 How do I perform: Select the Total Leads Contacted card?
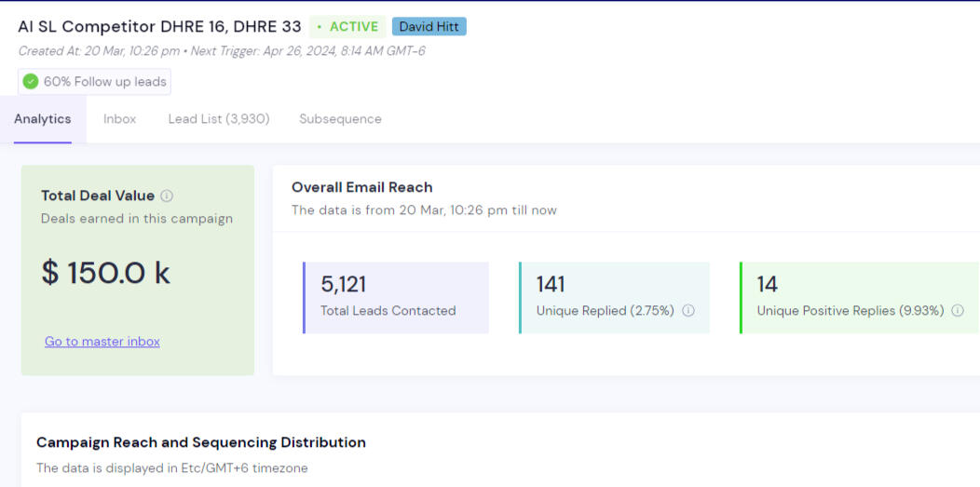(396, 297)
